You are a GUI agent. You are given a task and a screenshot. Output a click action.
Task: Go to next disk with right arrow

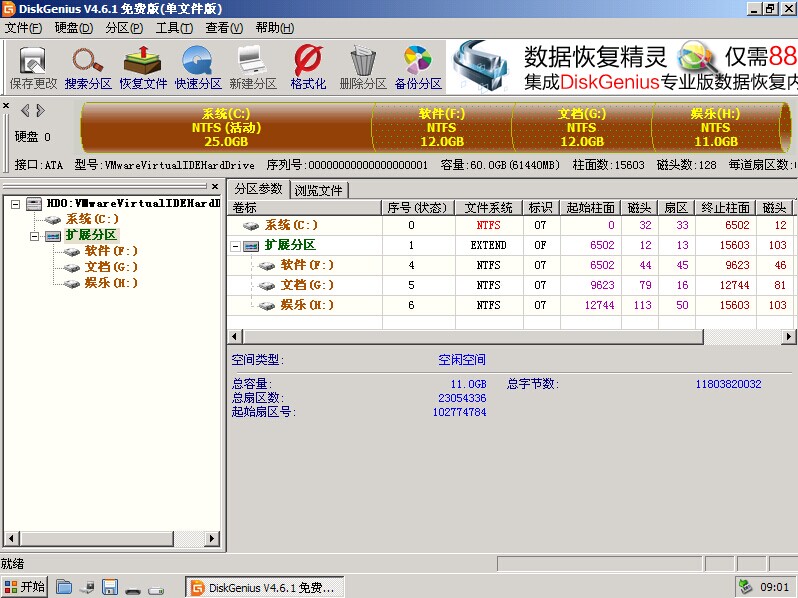pyautogui.click(x=41, y=110)
